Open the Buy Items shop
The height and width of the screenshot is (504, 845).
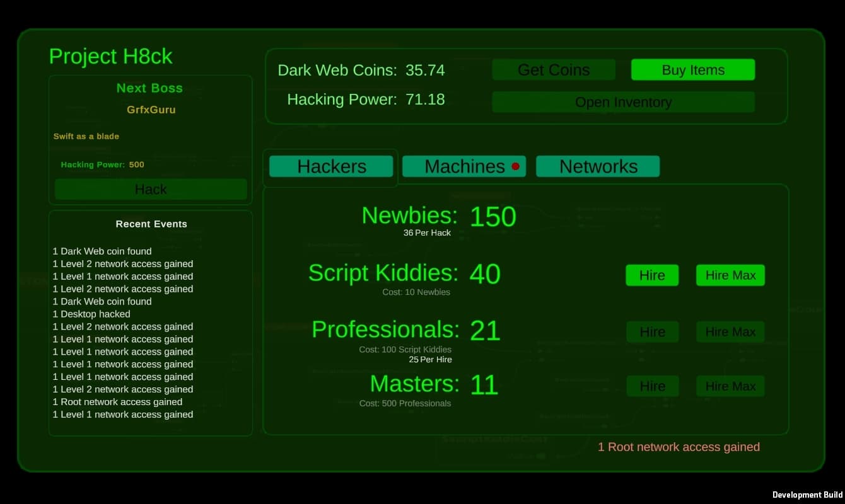point(692,70)
